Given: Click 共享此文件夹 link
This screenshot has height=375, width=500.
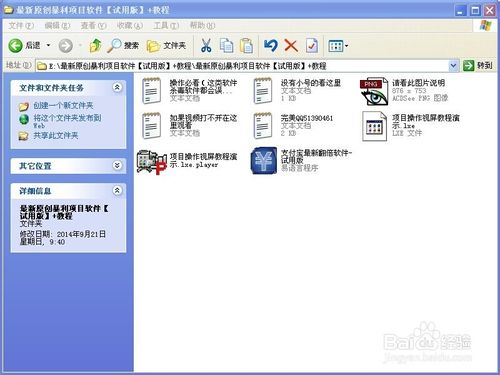Looking at the screenshot, I should (56, 136).
